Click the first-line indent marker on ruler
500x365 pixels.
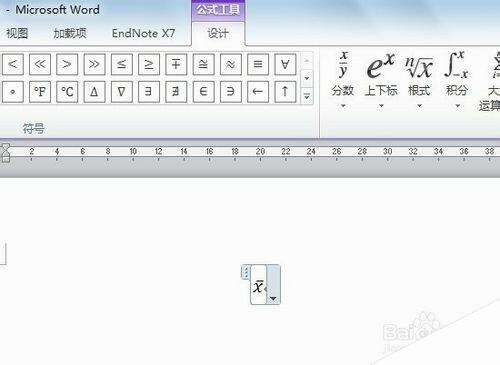5,147
